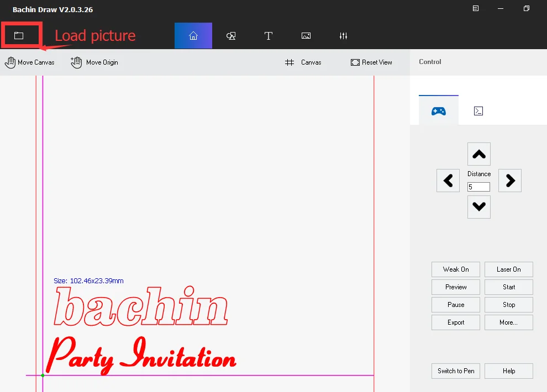Select the bachin outline text on canvas
The width and height of the screenshot is (547, 392).
click(141, 306)
